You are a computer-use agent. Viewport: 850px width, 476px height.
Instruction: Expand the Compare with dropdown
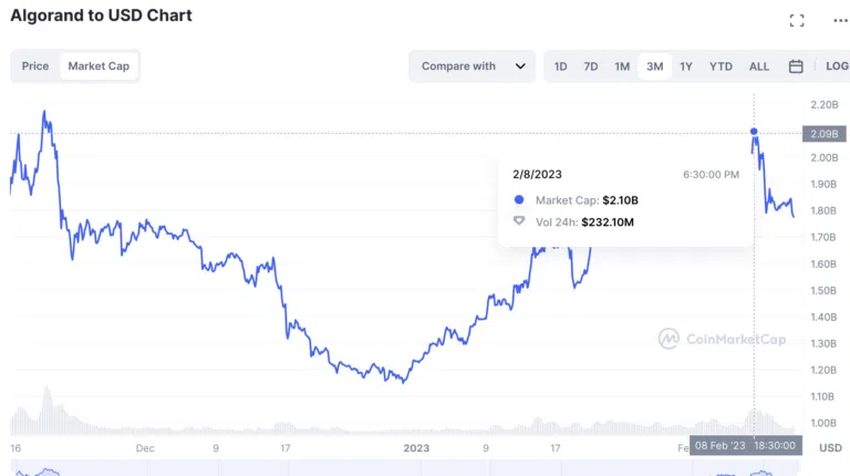pyautogui.click(x=472, y=67)
